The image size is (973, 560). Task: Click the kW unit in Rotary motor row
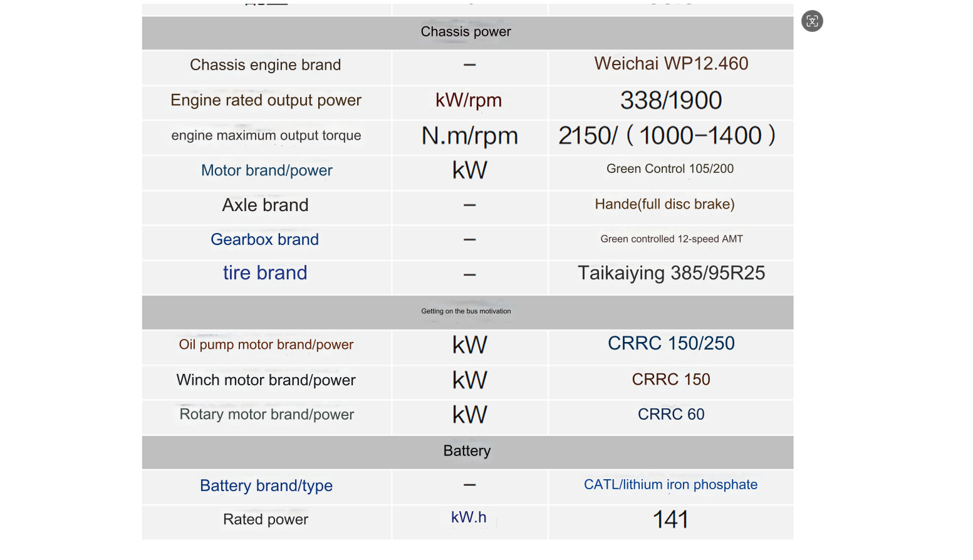pos(470,415)
